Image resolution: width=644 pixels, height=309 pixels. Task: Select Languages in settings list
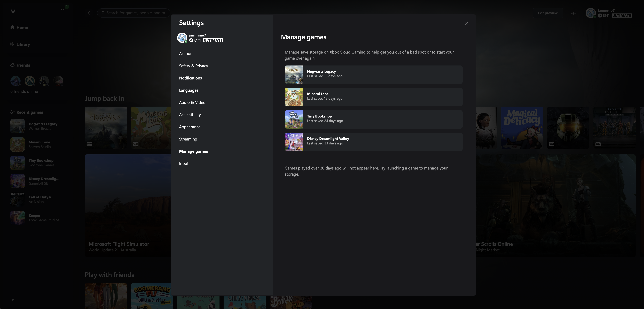(x=189, y=90)
